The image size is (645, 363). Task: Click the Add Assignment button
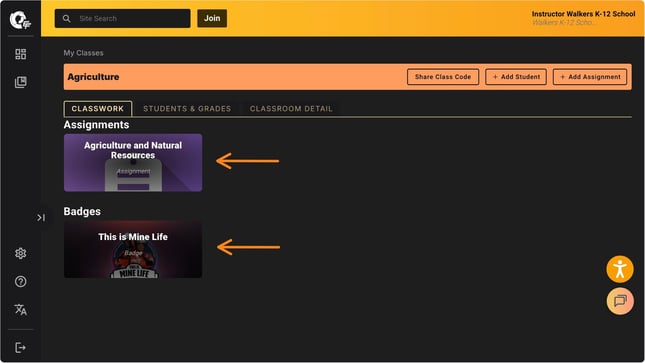(x=590, y=77)
